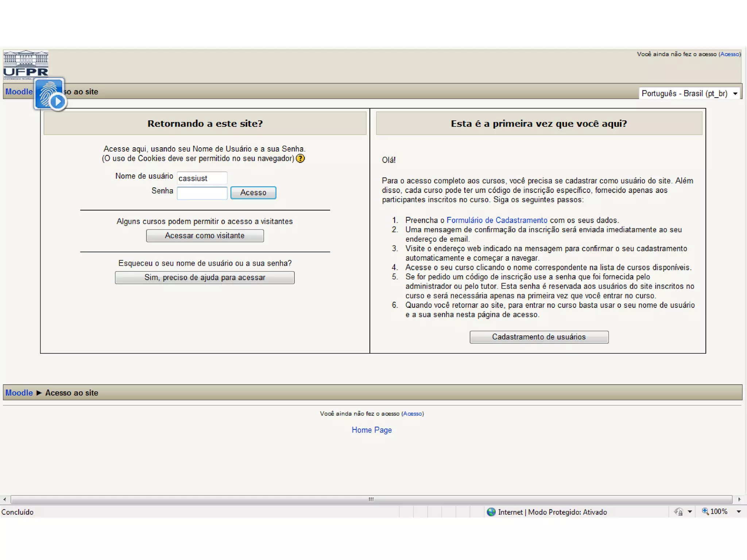The width and height of the screenshot is (747, 560).
Task: Click the Cadastramento de usuários button
Action: 539,337
